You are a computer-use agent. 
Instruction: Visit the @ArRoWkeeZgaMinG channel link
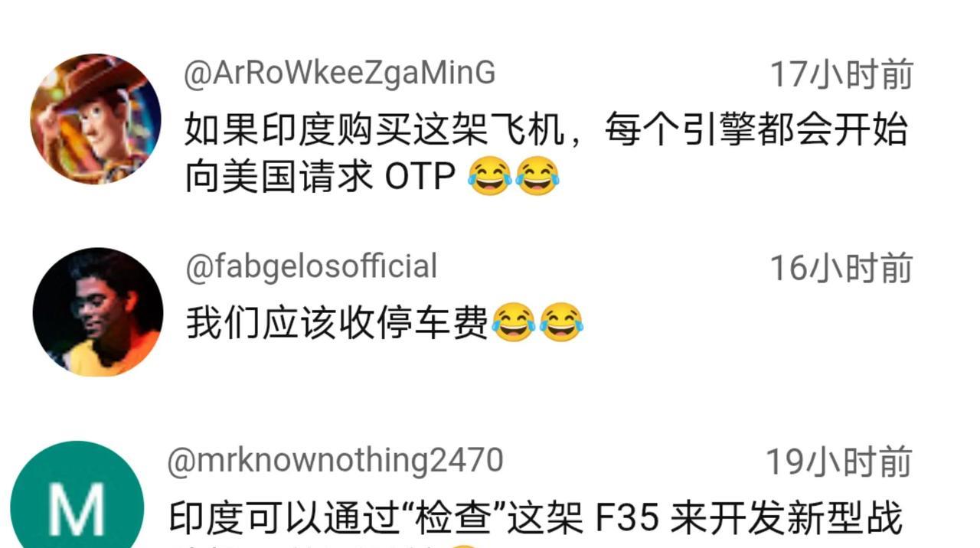tap(340, 73)
